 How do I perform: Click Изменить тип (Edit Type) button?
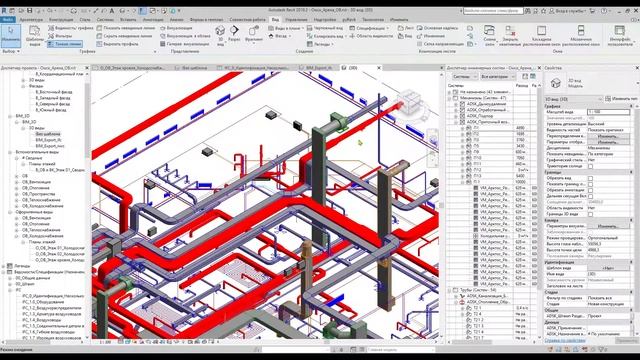(x=621, y=99)
